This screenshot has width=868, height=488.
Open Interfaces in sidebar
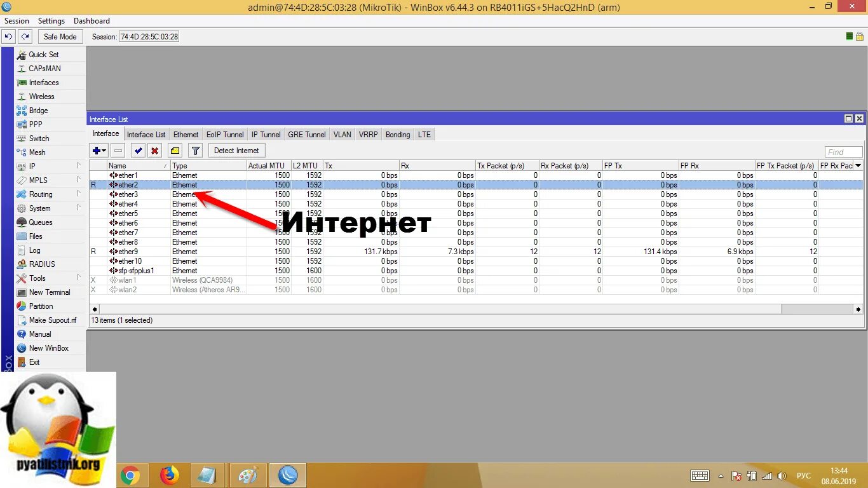point(44,83)
